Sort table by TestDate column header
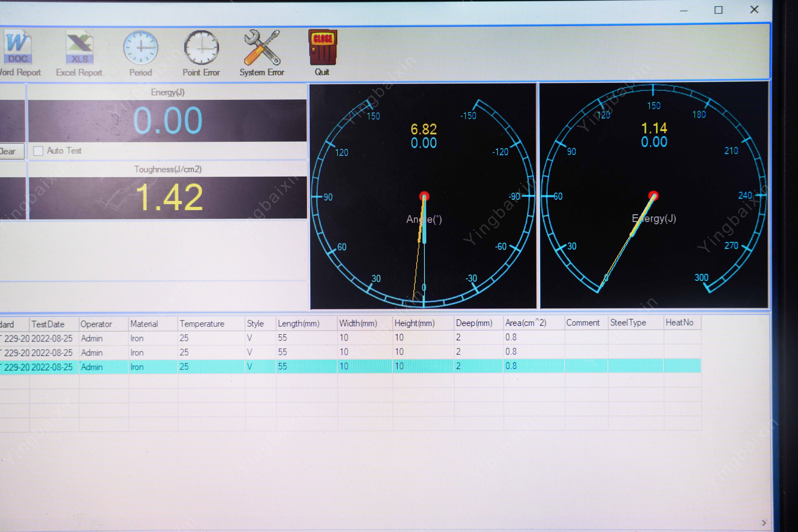The width and height of the screenshot is (798, 532). 54,324
